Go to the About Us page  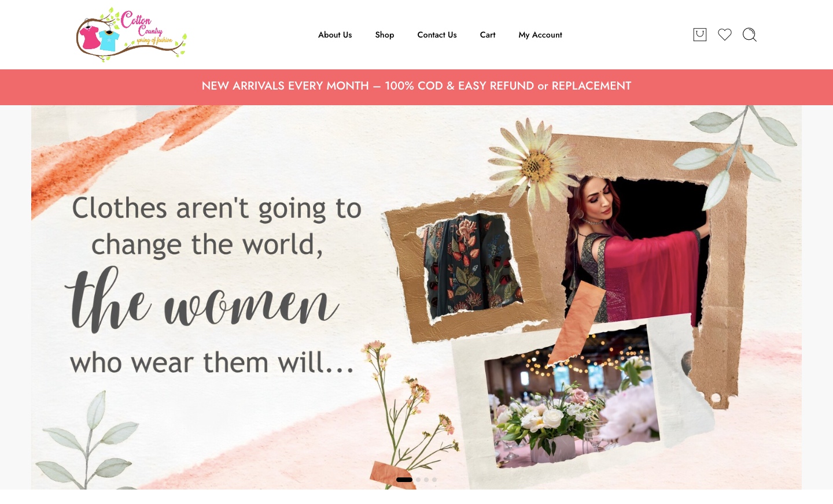(335, 35)
